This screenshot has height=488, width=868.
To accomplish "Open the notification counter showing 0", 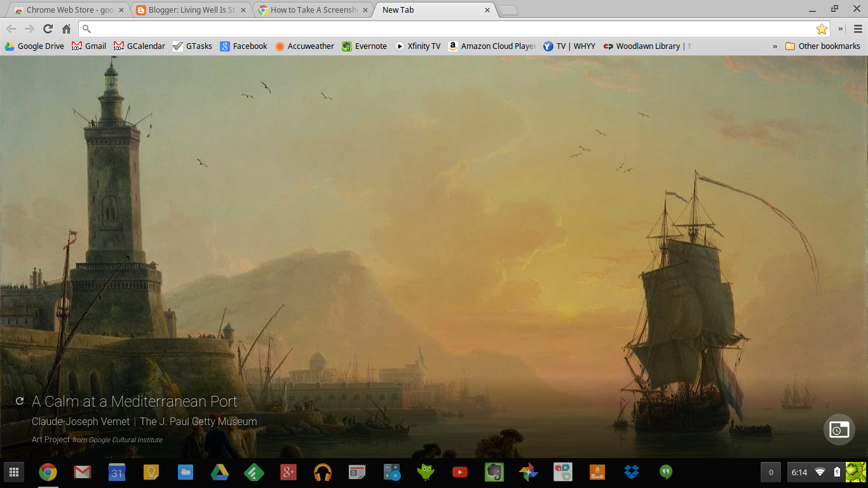I will point(771,472).
